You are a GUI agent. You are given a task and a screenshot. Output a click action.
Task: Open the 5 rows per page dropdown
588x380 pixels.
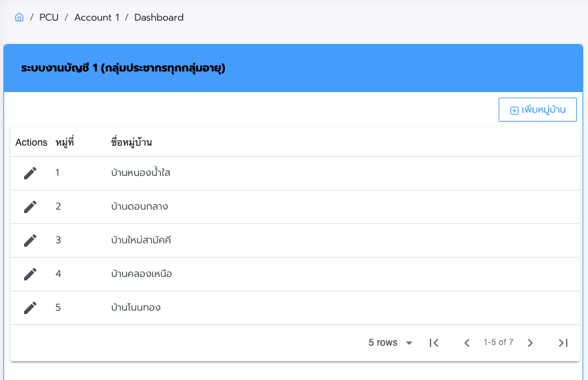coord(391,343)
